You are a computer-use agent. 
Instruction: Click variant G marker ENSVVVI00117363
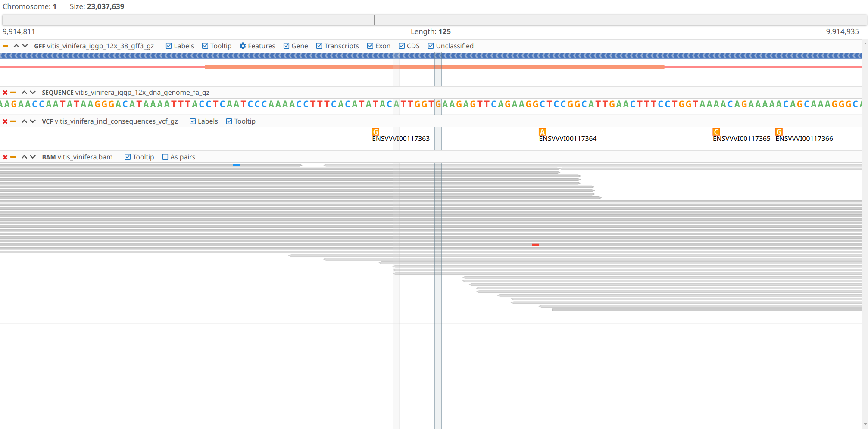coord(375,132)
